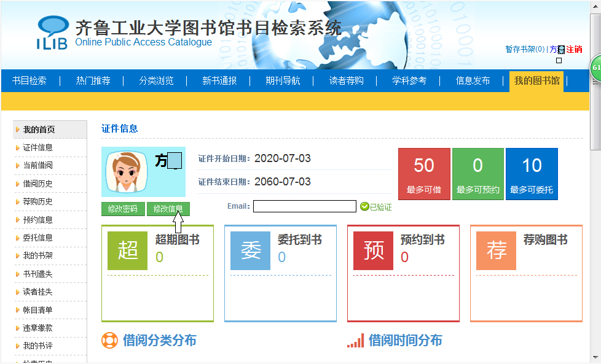Go to 期刊导航 in the navigation bar
601x364 pixels.
coord(283,80)
